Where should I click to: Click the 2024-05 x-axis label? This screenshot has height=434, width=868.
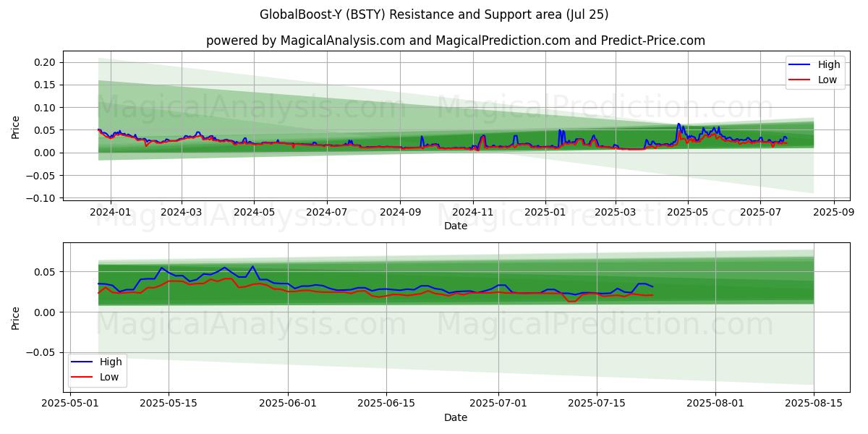[254, 212]
